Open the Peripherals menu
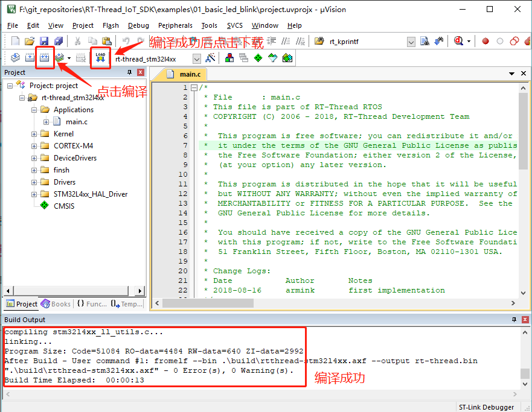The image size is (532, 412). tap(175, 25)
